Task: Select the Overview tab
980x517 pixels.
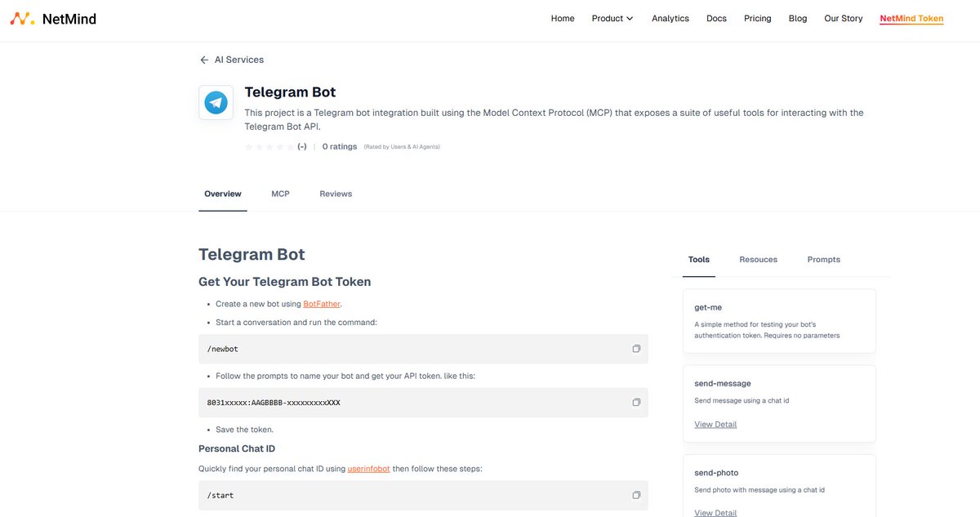Action: [x=223, y=194]
